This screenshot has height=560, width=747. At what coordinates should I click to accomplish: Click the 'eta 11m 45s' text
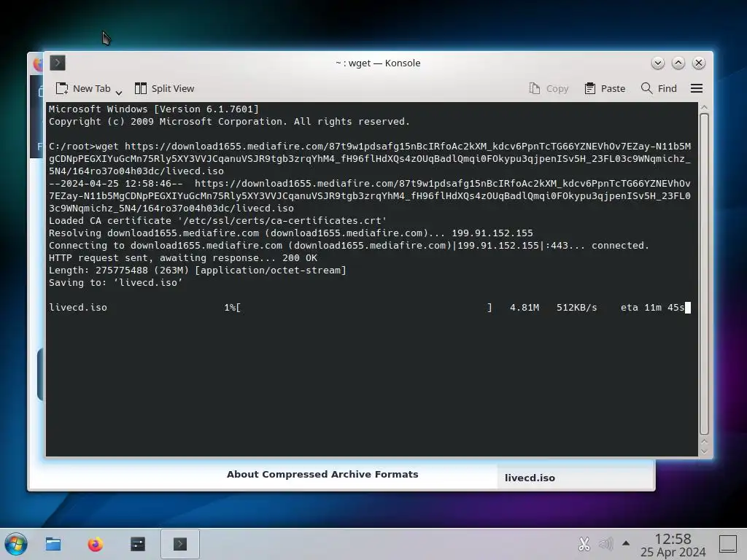pos(652,307)
